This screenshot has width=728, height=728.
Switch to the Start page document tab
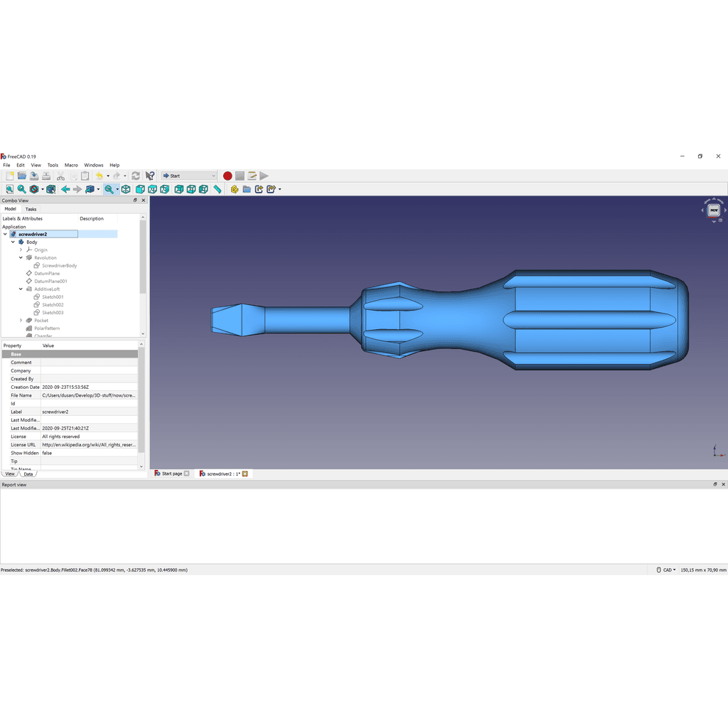coord(172,474)
